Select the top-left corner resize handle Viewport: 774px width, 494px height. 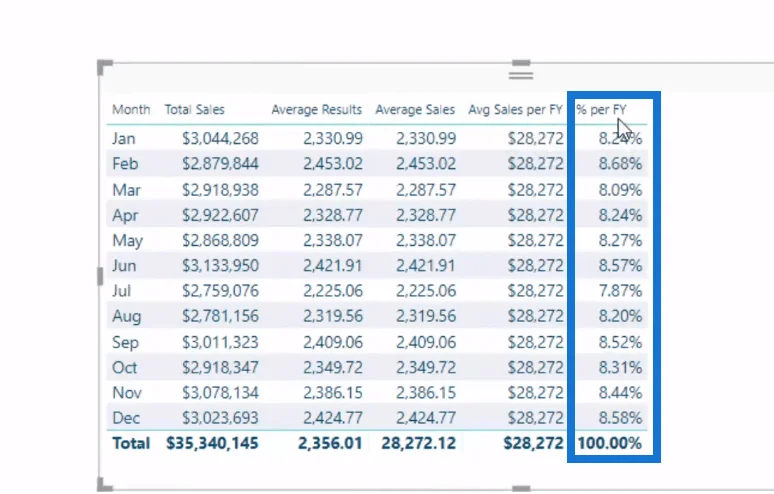105,67
